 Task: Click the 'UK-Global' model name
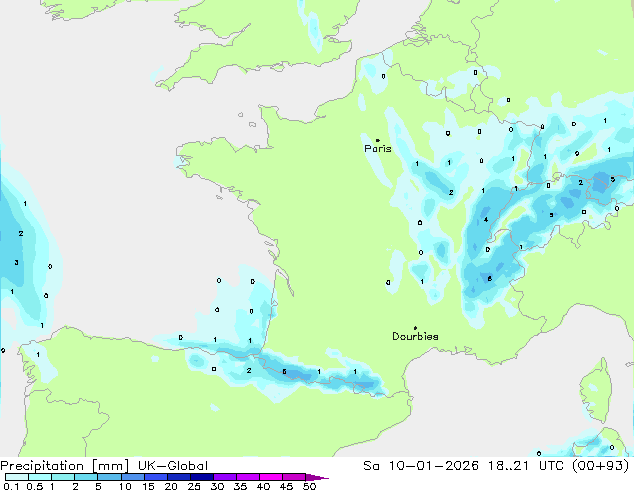[x=173, y=466]
